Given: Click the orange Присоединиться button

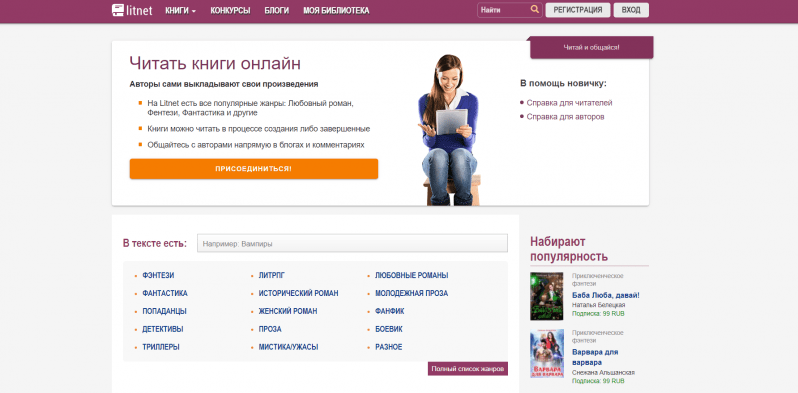Looking at the screenshot, I should (253, 169).
